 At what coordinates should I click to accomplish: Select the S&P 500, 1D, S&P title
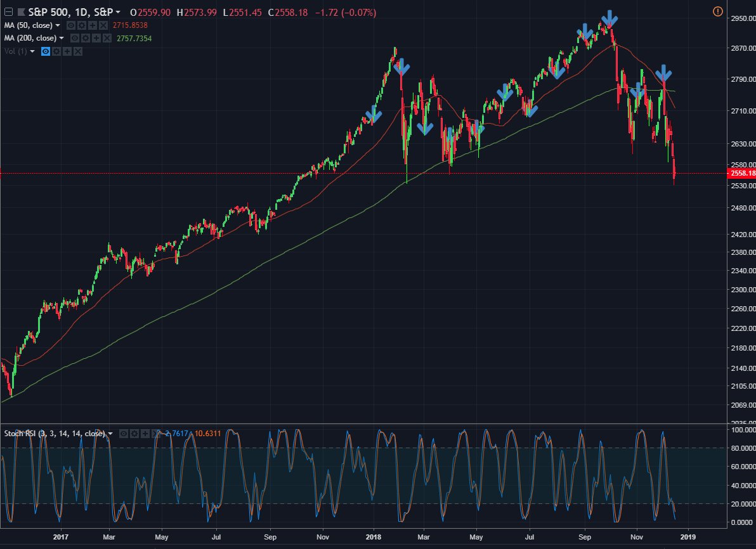[x=70, y=12]
